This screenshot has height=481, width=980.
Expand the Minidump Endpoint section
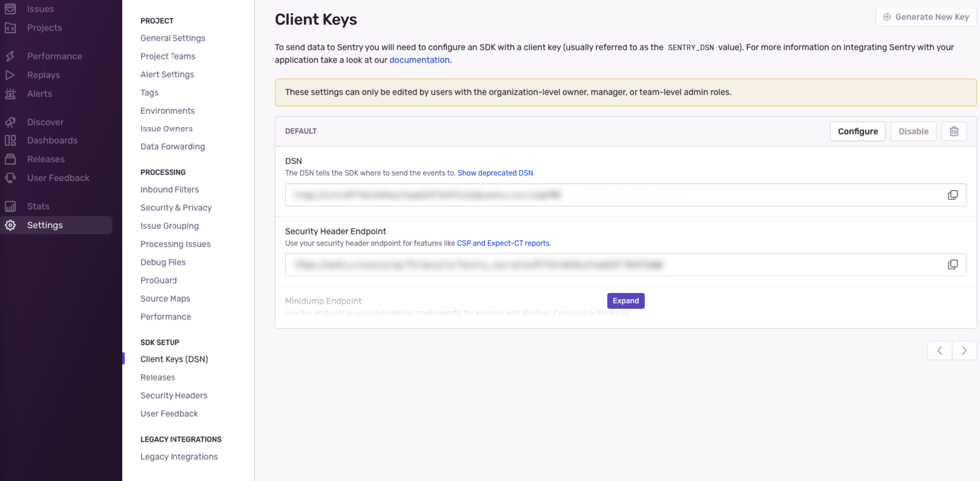625,301
